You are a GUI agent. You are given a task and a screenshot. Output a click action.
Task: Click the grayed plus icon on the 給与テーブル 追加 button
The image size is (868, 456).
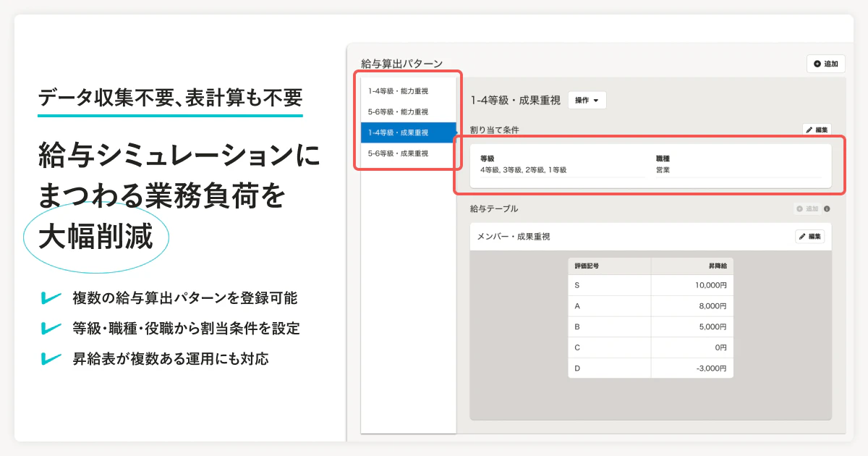(x=799, y=208)
